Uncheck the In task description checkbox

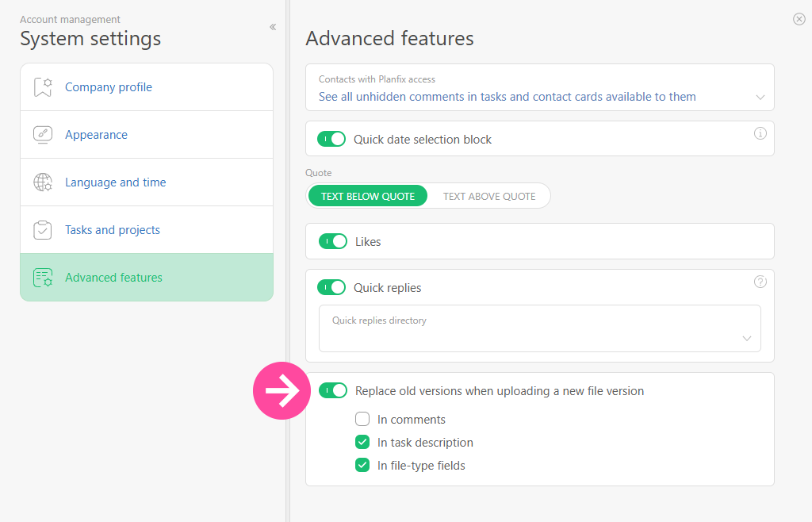point(362,442)
